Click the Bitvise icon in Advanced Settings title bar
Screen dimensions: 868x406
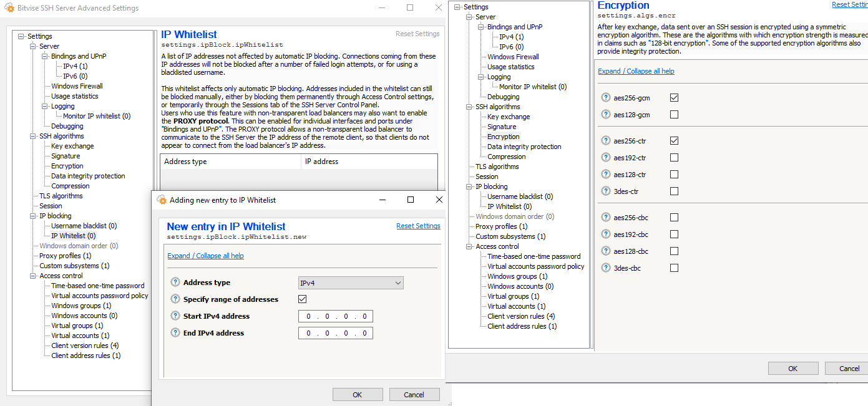click(x=10, y=8)
